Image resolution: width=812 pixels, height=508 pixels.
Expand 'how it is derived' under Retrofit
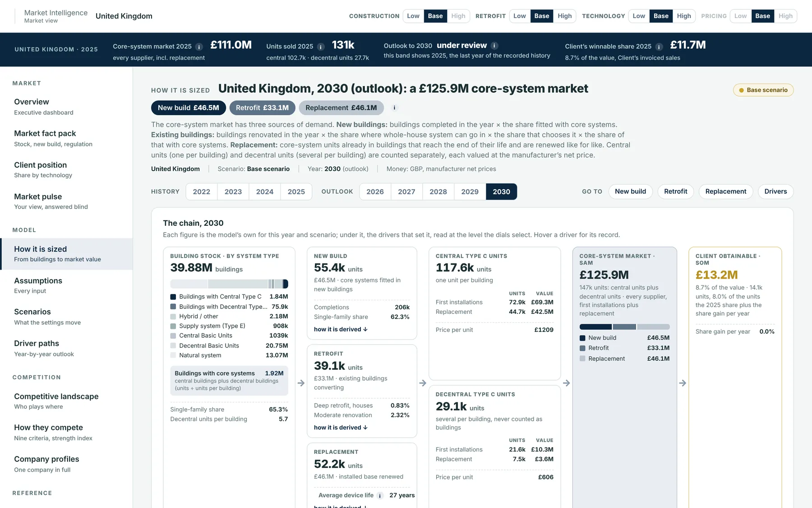341,427
